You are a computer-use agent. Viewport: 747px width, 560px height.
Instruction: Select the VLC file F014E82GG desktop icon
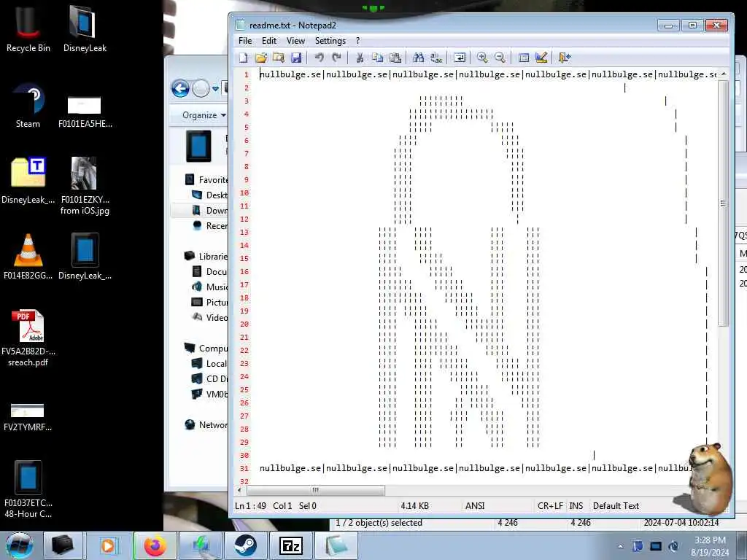(x=28, y=257)
